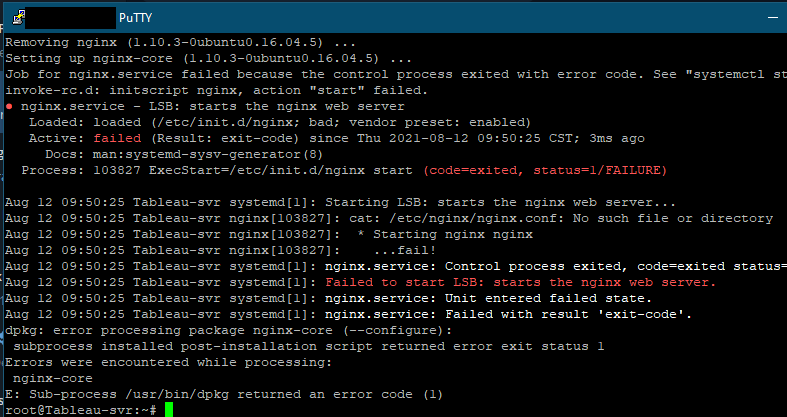Screen dimensions: 787x417
Task: Click the 'Errors were encountered while processing' line
Action: coord(171,362)
